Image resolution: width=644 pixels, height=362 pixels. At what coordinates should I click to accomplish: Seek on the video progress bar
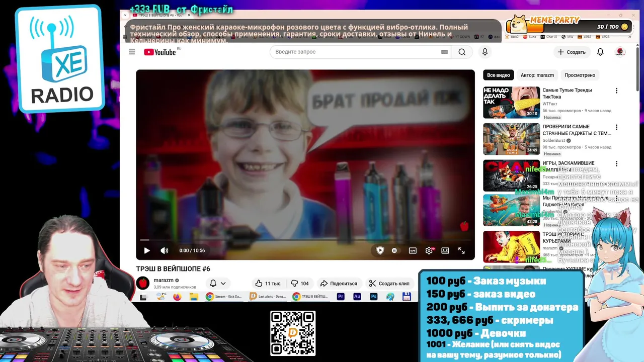pyautogui.click(x=305, y=240)
